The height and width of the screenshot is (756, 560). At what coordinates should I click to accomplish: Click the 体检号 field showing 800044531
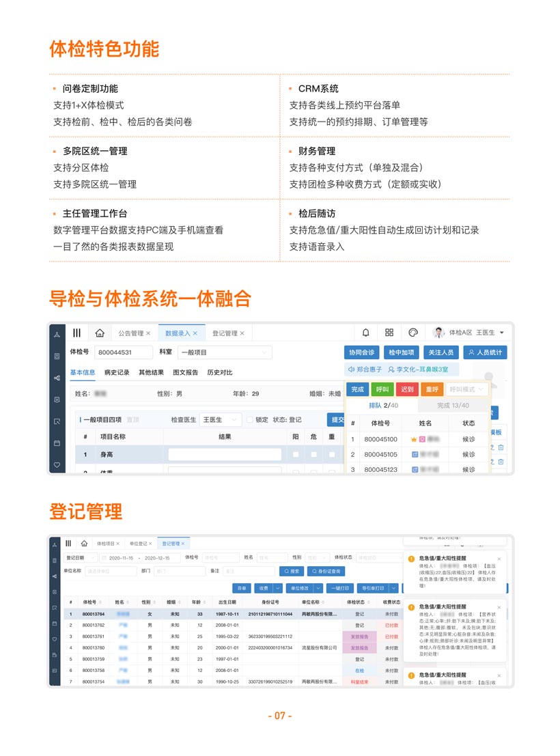click(x=124, y=352)
